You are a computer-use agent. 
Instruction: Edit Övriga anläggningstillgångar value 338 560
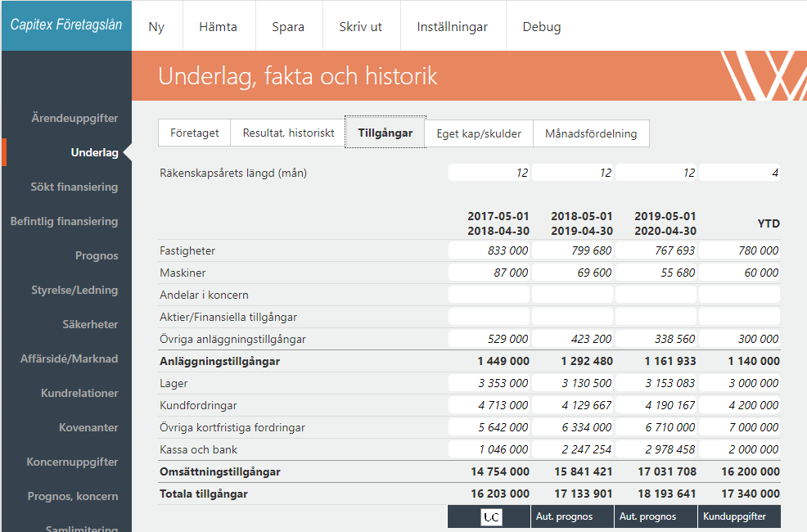pyautogui.click(x=656, y=339)
